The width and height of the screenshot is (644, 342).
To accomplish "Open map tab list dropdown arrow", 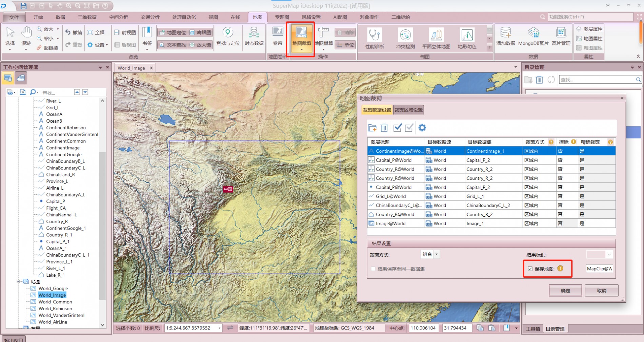I will click(x=516, y=67).
